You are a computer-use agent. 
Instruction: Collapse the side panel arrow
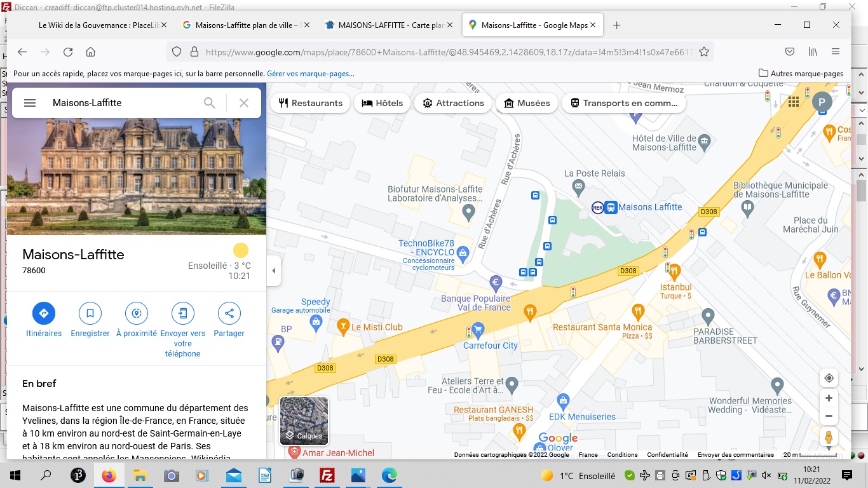[x=274, y=271]
